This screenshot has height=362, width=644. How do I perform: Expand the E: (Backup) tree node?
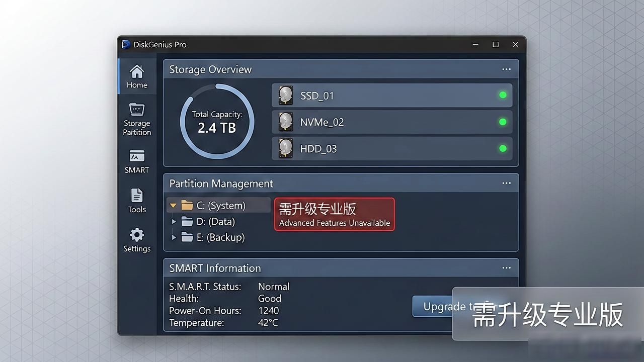[174, 237]
